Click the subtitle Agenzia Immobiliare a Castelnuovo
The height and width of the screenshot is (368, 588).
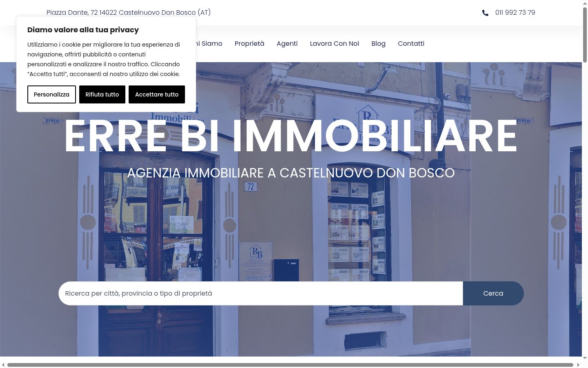point(291,173)
